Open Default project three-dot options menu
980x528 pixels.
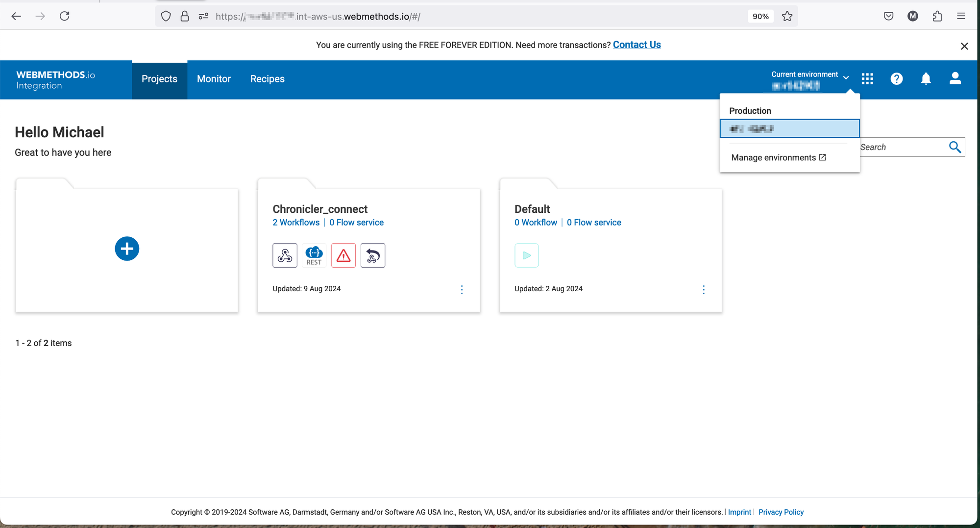pyautogui.click(x=704, y=290)
